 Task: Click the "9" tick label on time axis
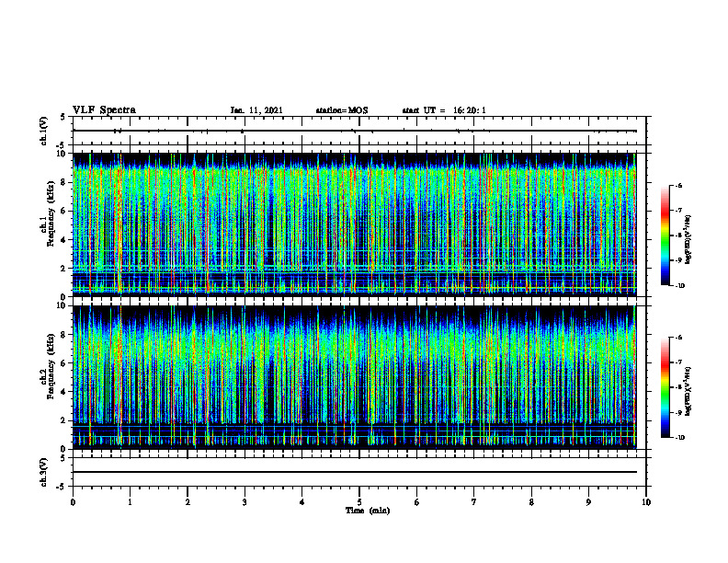point(588,502)
